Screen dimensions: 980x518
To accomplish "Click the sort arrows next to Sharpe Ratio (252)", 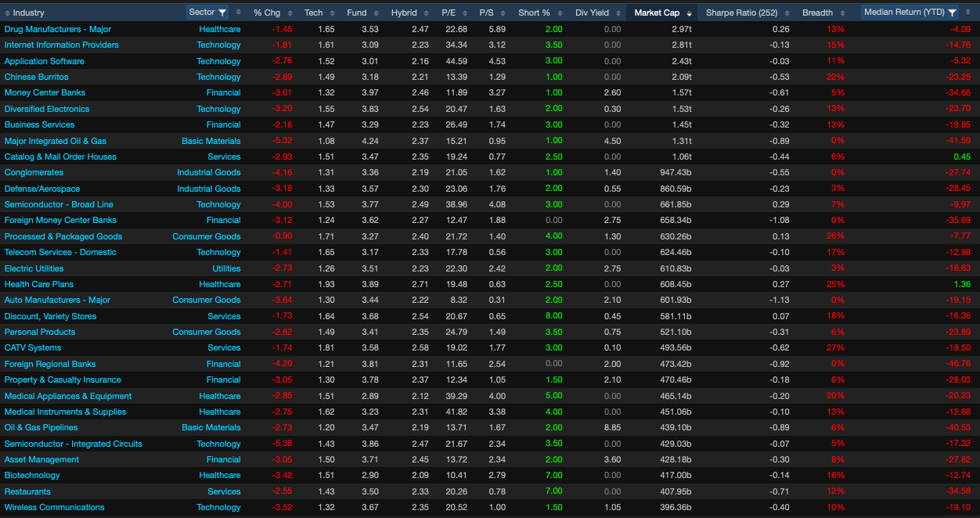I will 787,13.
